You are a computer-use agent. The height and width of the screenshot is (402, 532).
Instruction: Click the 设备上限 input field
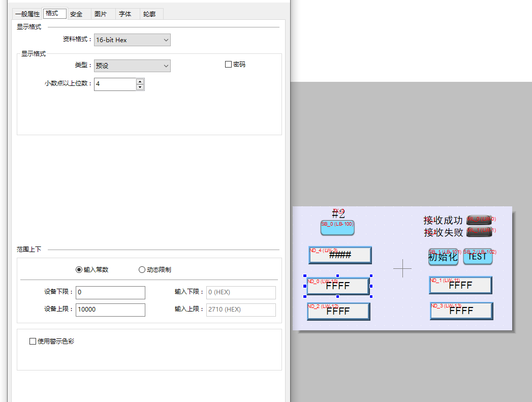point(110,310)
